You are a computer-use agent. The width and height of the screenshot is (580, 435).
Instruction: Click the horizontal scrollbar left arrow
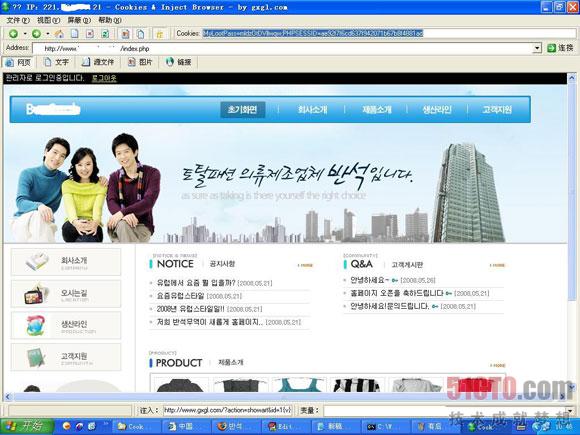pyautogui.click(x=8, y=397)
